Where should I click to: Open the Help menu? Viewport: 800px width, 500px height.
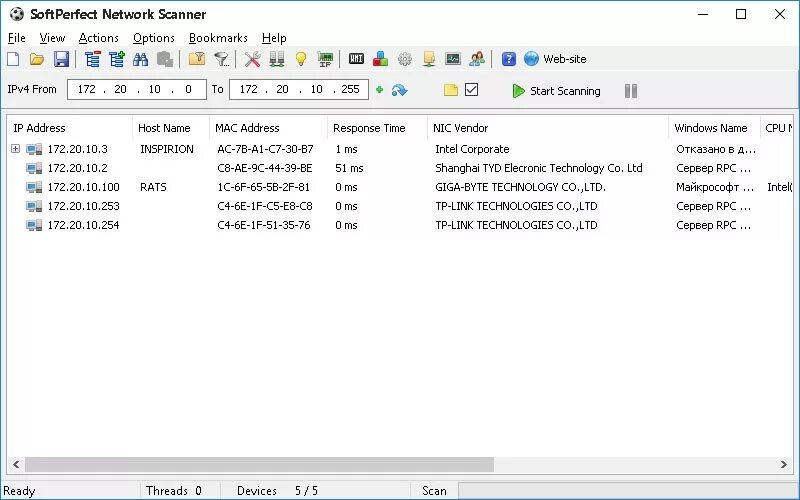point(274,38)
